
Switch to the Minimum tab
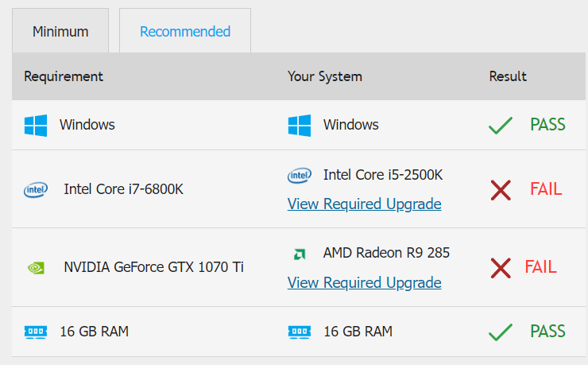60,31
